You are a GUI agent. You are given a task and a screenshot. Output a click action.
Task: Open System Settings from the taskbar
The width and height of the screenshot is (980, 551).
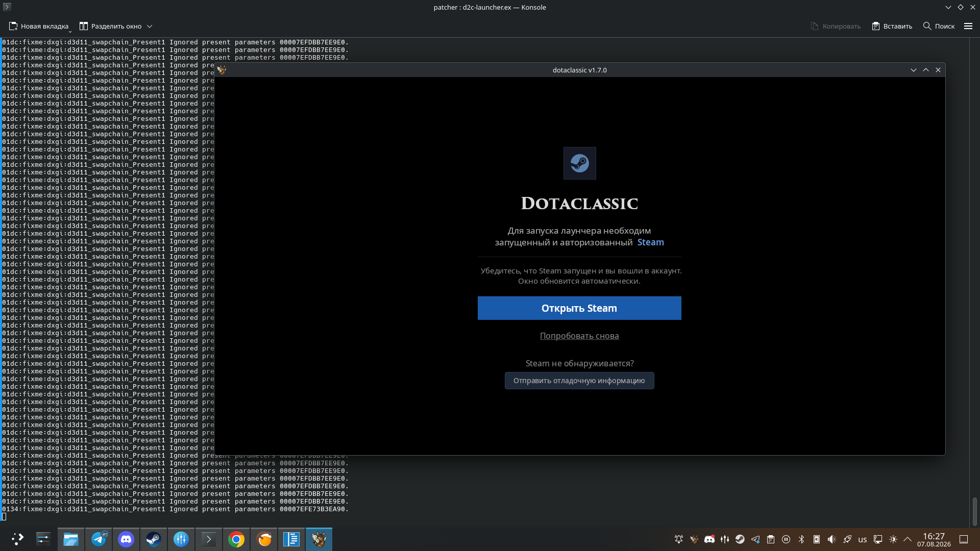(x=43, y=539)
